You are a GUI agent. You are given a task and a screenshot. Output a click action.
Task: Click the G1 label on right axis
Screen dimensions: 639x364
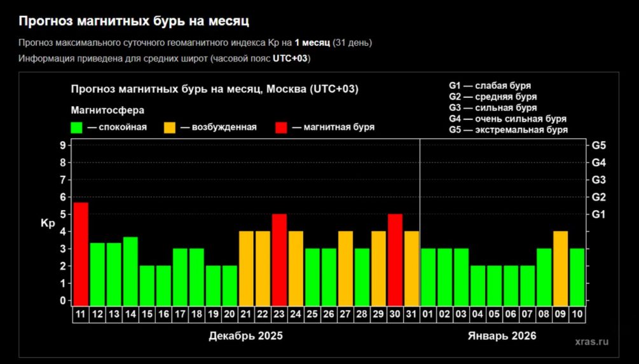tap(599, 215)
